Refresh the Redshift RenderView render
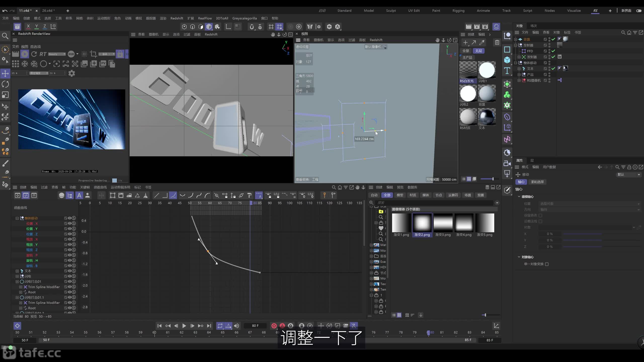Viewport: 644px width, 362px height. tap(34, 54)
